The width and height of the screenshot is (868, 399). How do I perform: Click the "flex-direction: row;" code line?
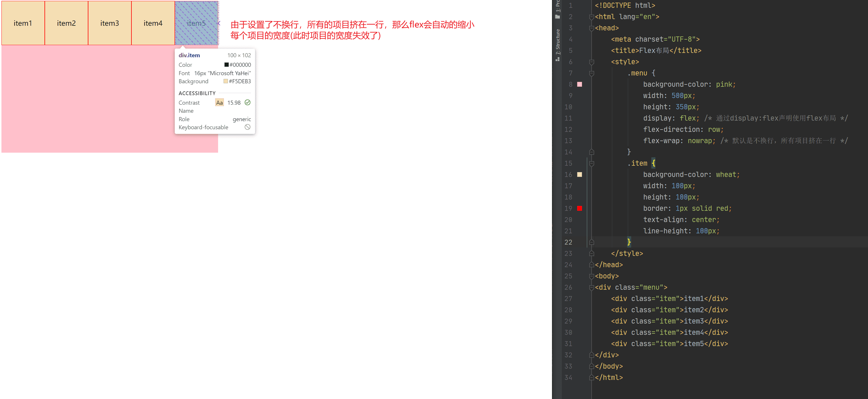683,130
